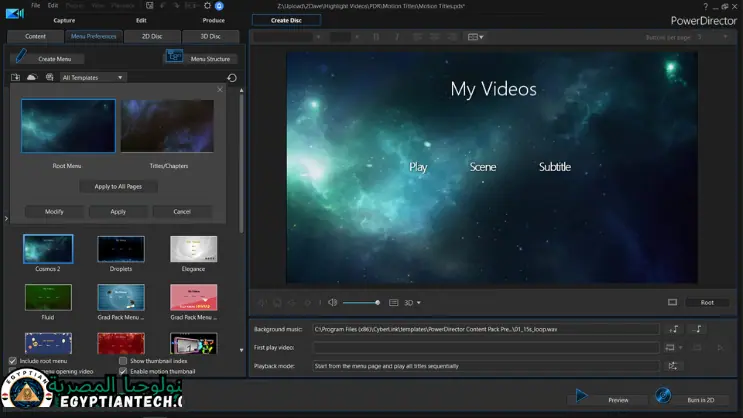Switch to the 2D Disc tab
This screenshot has width=743, height=418.
[150, 36]
